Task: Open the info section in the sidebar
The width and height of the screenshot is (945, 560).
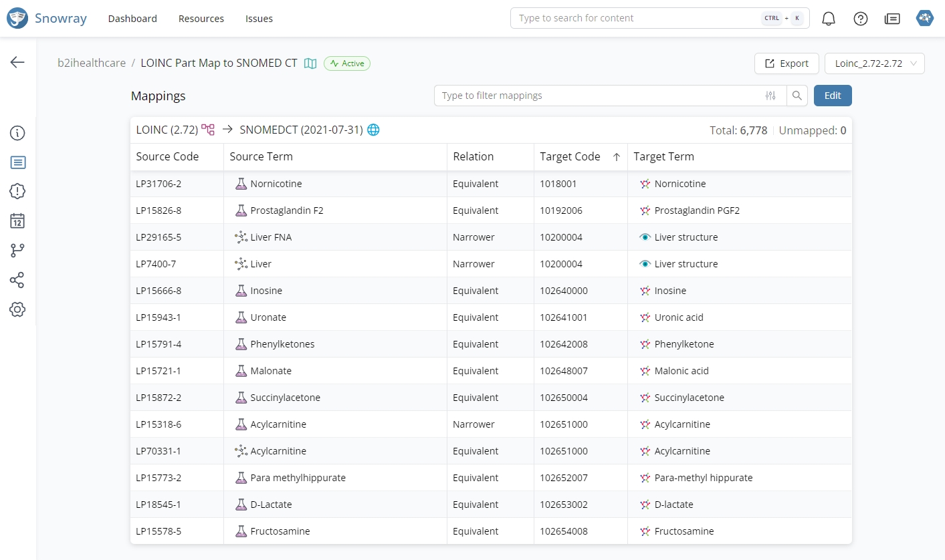Action: [17, 133]
